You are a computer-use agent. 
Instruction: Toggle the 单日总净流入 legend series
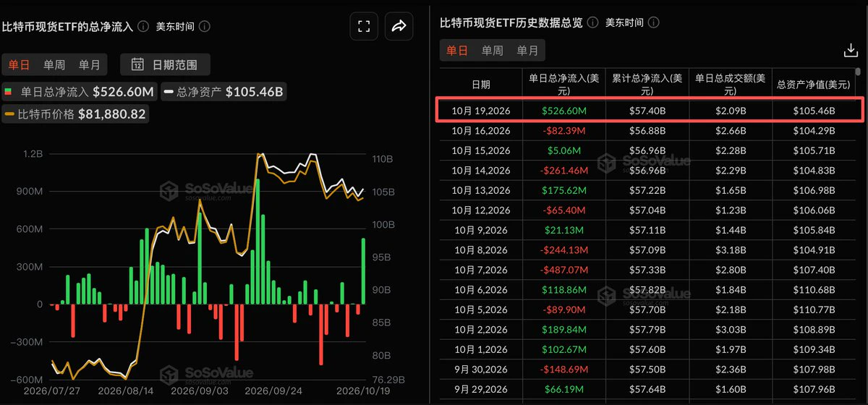[x=80, y=92]
